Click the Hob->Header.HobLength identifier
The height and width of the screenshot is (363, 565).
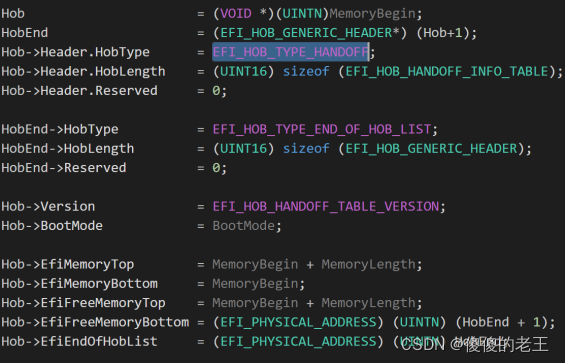point(83,71)
